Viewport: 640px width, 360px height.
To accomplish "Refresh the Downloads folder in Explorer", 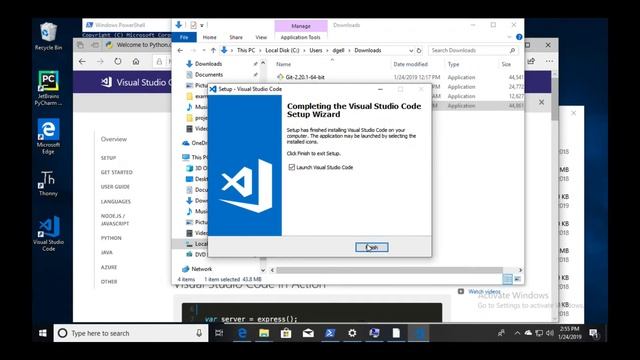I will [419, 50].
